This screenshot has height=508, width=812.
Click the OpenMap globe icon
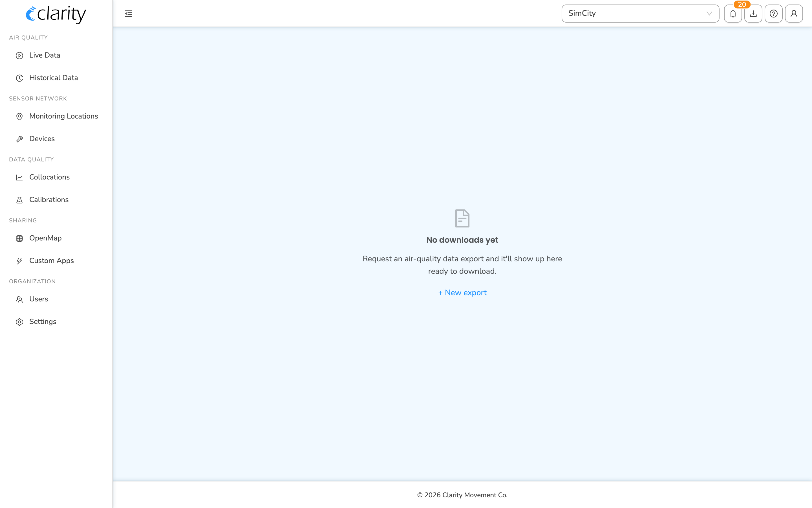(19, 238)
